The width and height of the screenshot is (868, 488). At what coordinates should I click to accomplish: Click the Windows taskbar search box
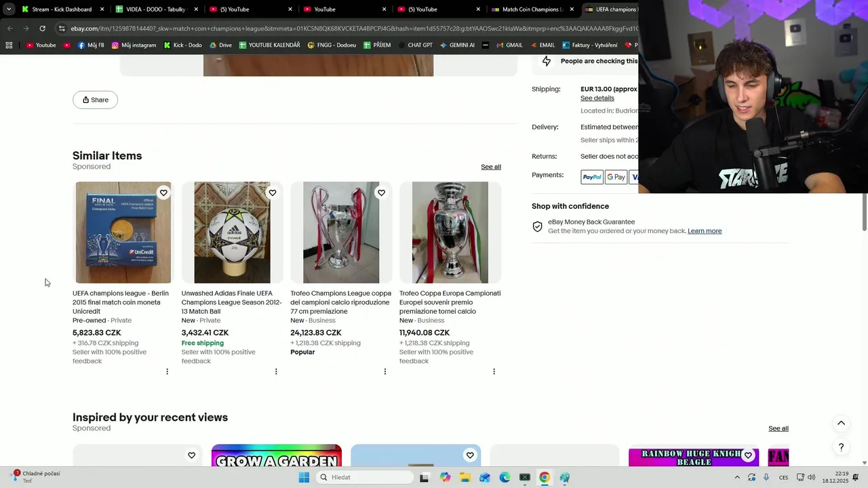pos(365,477)
